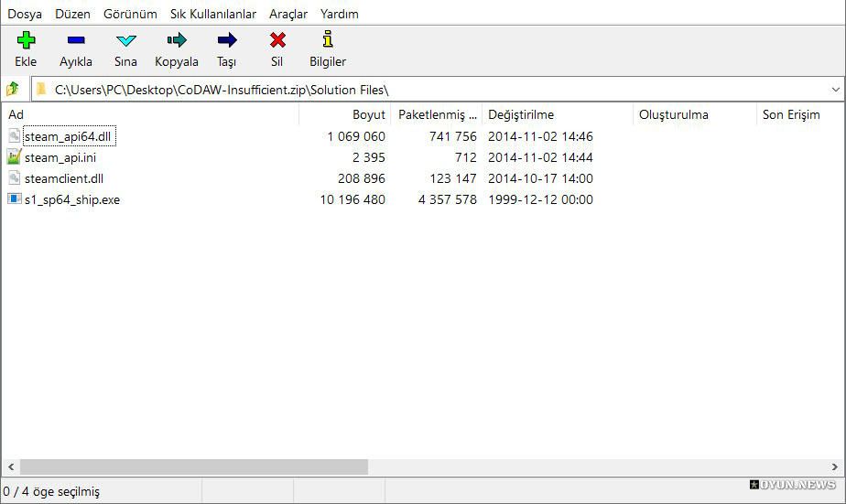The image size is (846, 504).
Task: Open the Dosya menu
Action: pyautogui.click(x=25, y=14)
